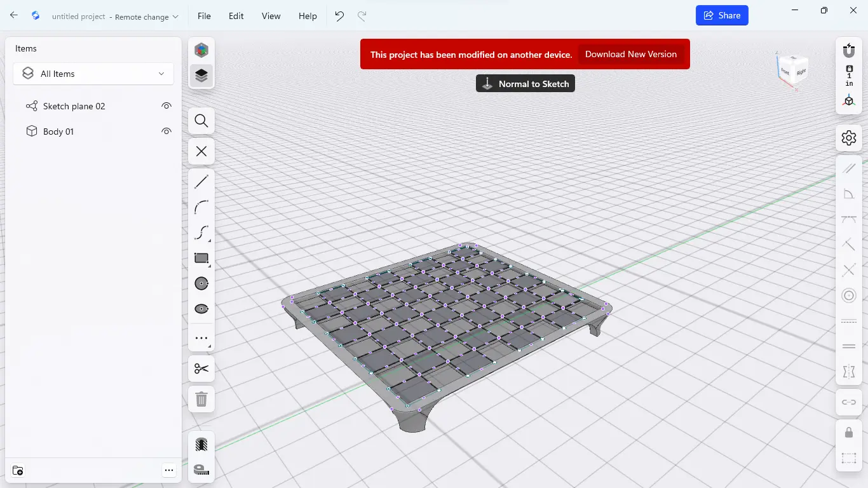The height and width of the screenshot is (488, 868).
Task: Open the View menu
Action: pyautogui.click(x=271, y=16)
